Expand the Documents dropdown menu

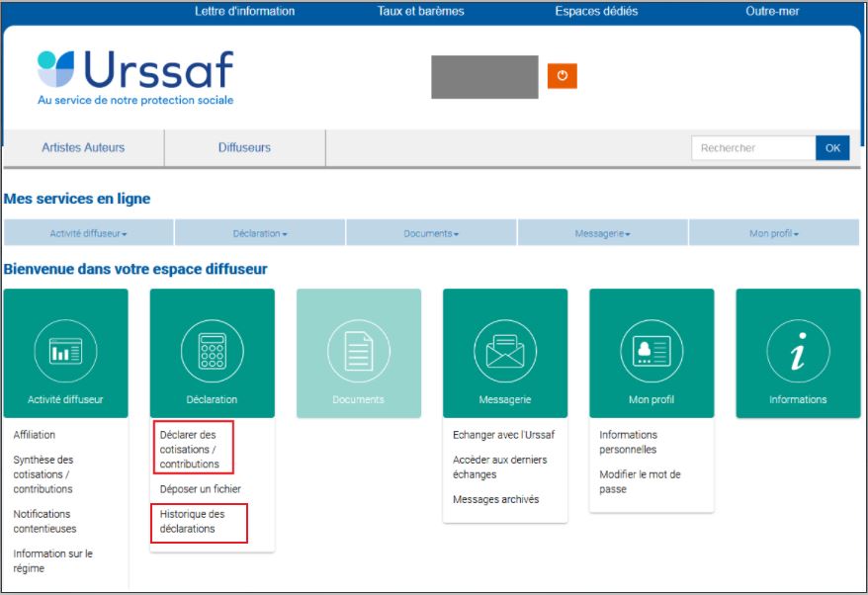[x=431, y=233]
